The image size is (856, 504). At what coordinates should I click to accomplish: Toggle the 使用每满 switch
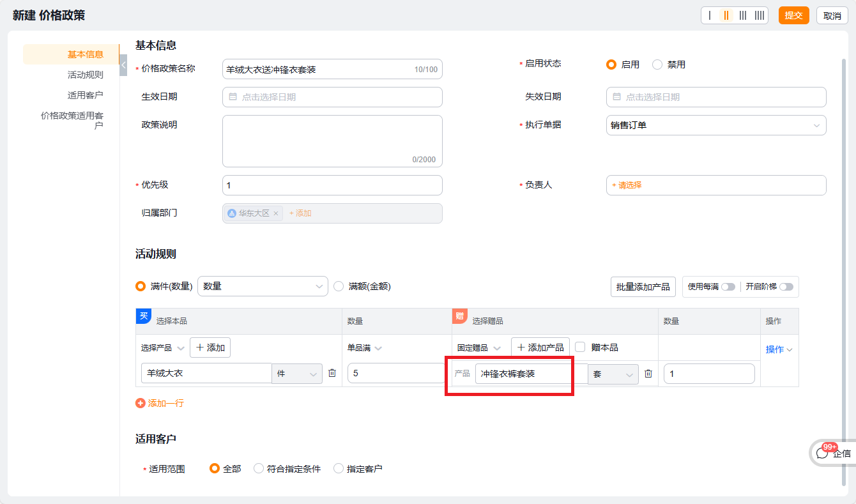click(x=728, y=287)
